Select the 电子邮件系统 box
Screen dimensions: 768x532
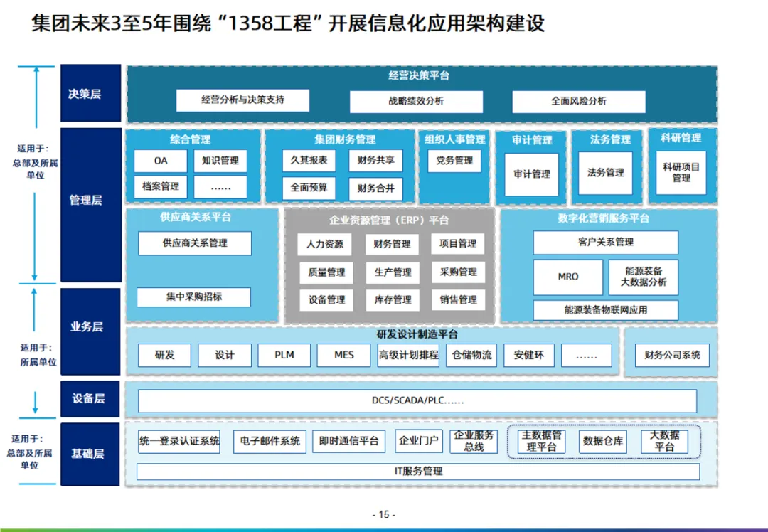tap(270, 442)
